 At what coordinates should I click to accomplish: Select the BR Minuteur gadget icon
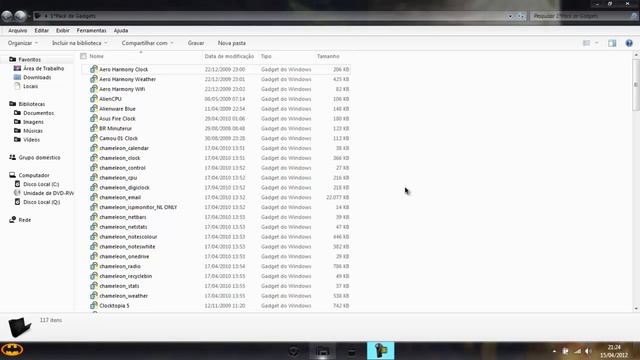[94, 128]
